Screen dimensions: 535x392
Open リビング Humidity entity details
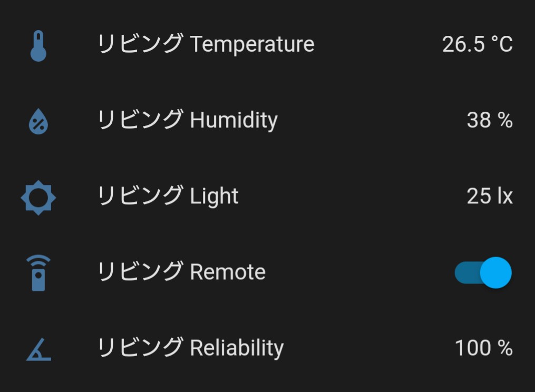[x=188, y=120]
